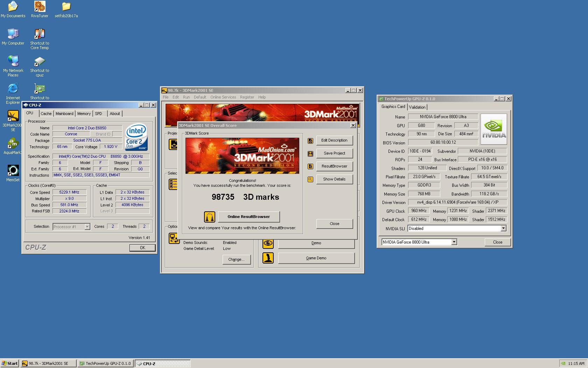Image resolution: width=588 pixels, height=368 pixels.
Task: Click the CPU-Z taskbar item
Action: pyautogui.click(x=163, y=363)
